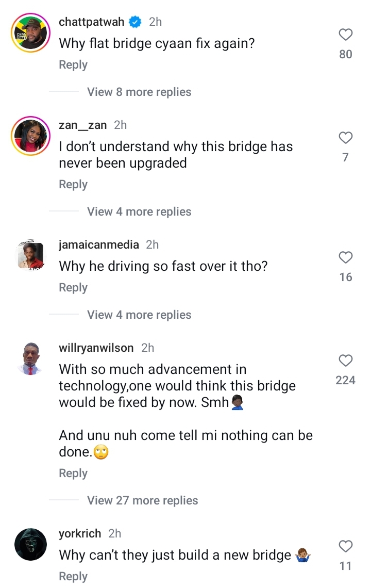Like jamaicanmedia's comment about driving fast
The width and height of the screenshot is (371, 588).
click(x=345, y=257)
